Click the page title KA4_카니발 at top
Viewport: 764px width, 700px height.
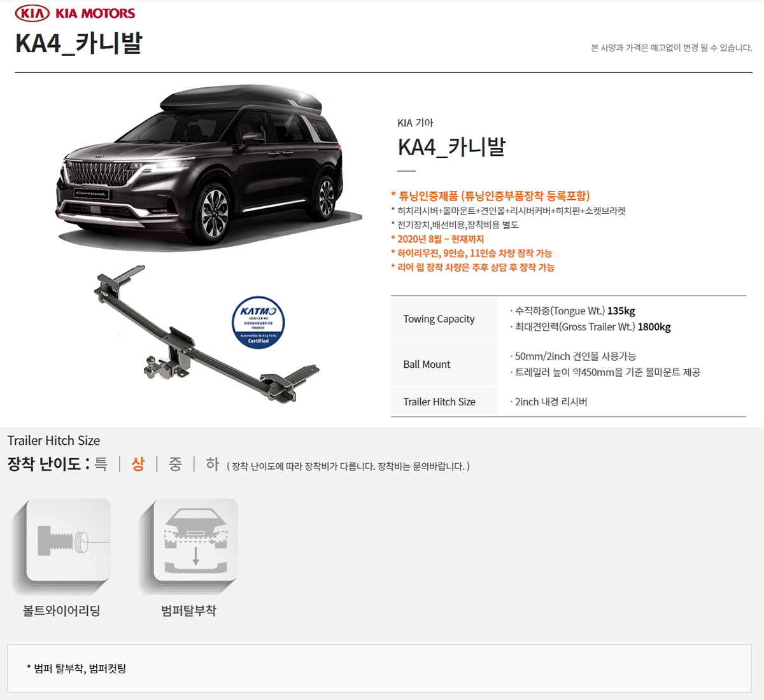coord(78,43)
